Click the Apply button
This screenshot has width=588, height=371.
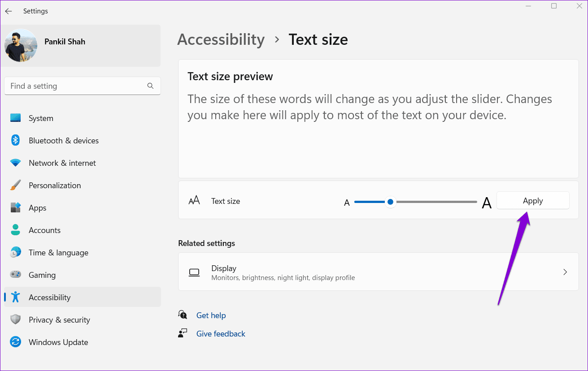533,201
